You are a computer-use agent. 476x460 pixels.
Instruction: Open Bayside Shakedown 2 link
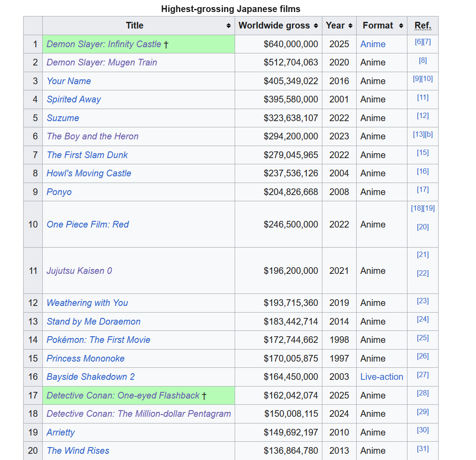pyautogui.click(x=90, y=376)
